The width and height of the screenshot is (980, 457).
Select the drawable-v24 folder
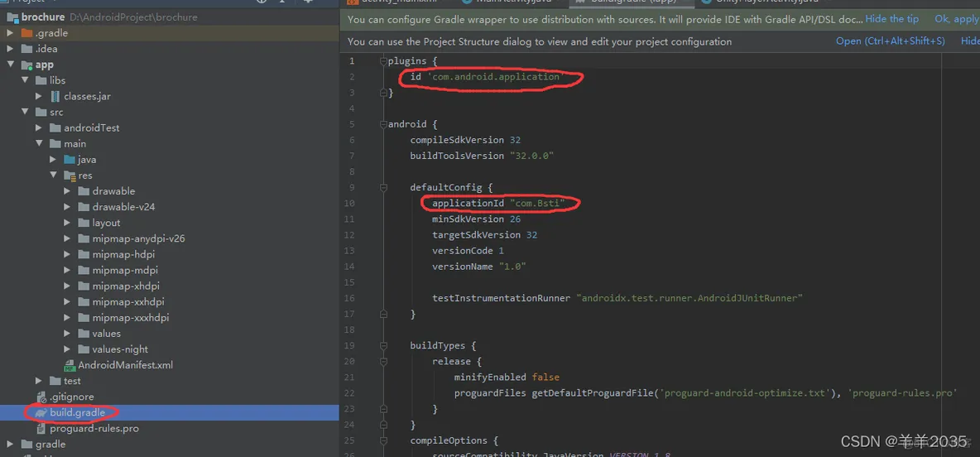[124, 207]
